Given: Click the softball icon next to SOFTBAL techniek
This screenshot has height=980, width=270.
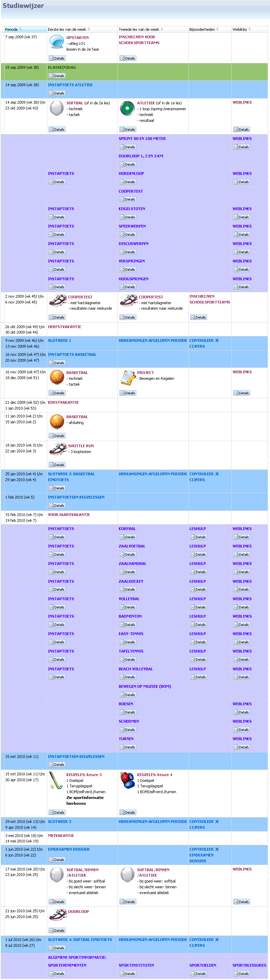Looking at the screenshot, I should (x=57, y=108).
